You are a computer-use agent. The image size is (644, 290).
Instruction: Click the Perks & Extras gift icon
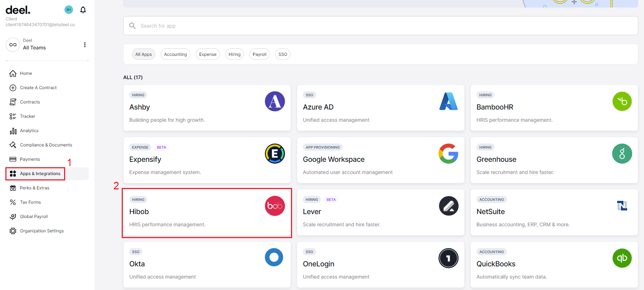[13, 188]
